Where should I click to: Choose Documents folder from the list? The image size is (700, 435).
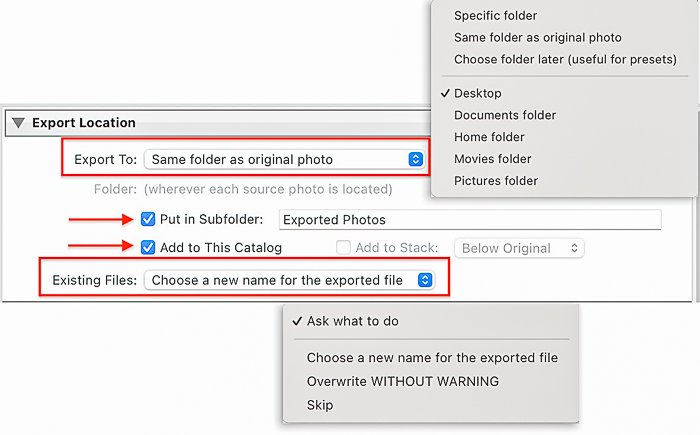click(x=504, y=115)
